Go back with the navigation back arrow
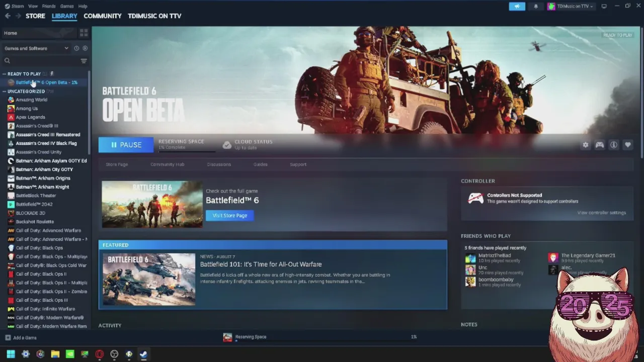The image size is (644, 362). point(8,16)
